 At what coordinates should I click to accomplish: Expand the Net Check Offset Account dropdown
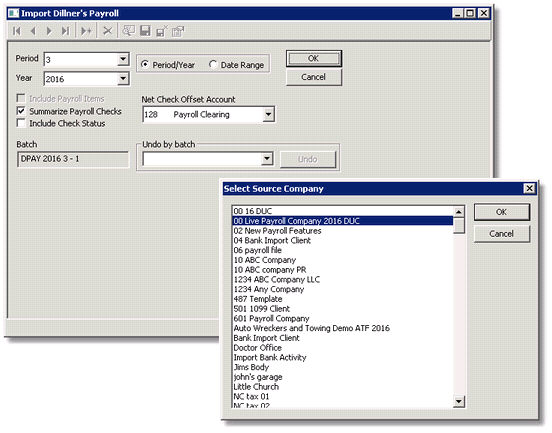pyautogui.click(x=268, y=114)
